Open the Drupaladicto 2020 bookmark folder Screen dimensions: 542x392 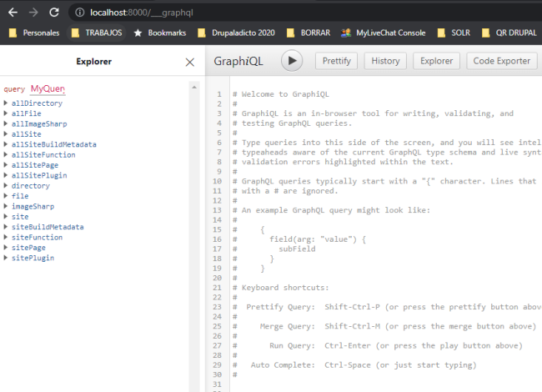[x=237, y=33]
